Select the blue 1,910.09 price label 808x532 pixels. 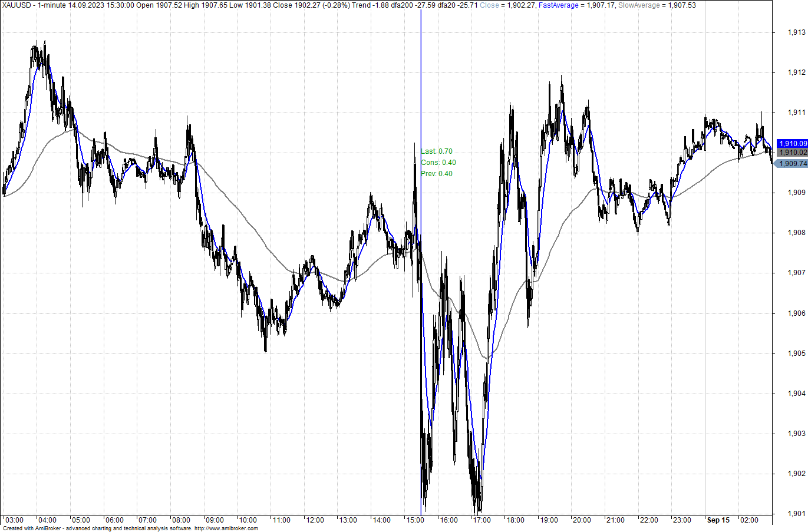point(793,144)
